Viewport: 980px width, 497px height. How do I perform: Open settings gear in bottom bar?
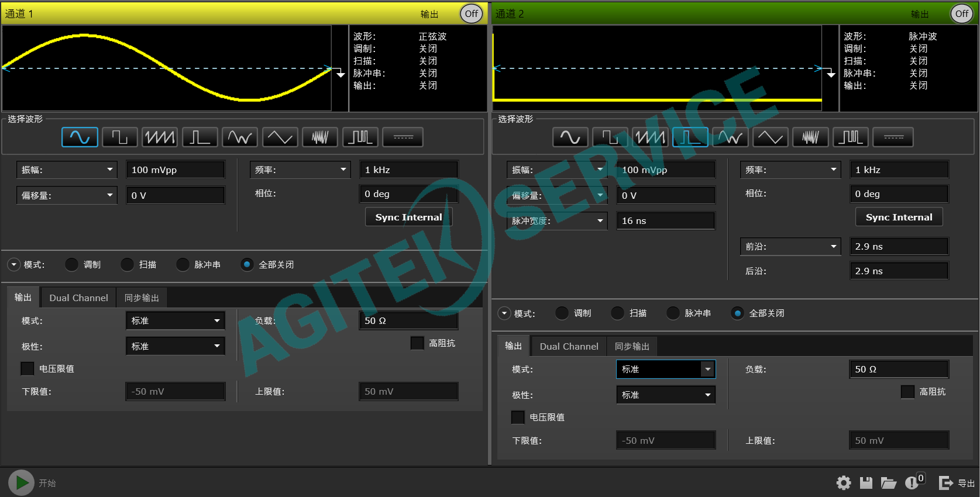[x=844, y=483]
